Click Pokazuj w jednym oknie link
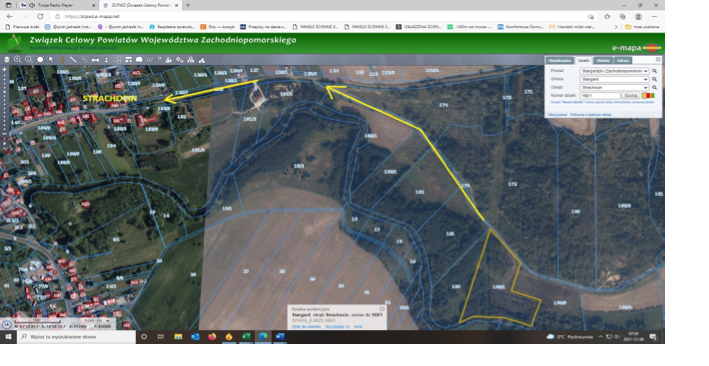 pos(591,115)
